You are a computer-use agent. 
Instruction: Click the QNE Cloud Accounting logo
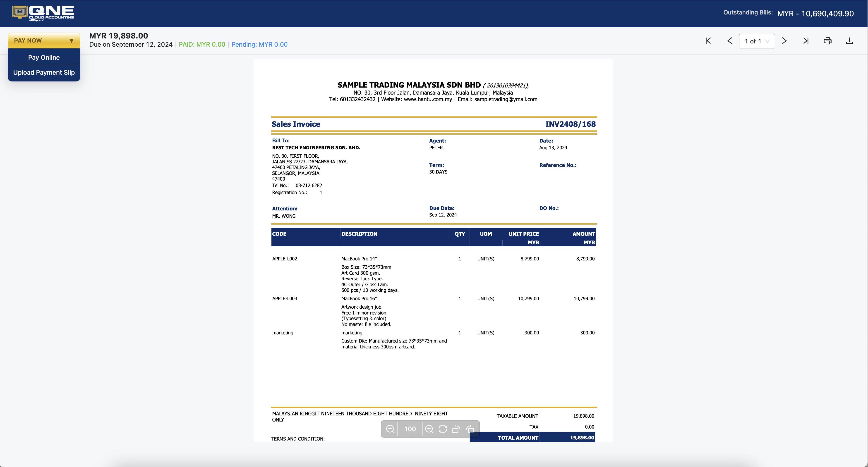pos(43,14)
